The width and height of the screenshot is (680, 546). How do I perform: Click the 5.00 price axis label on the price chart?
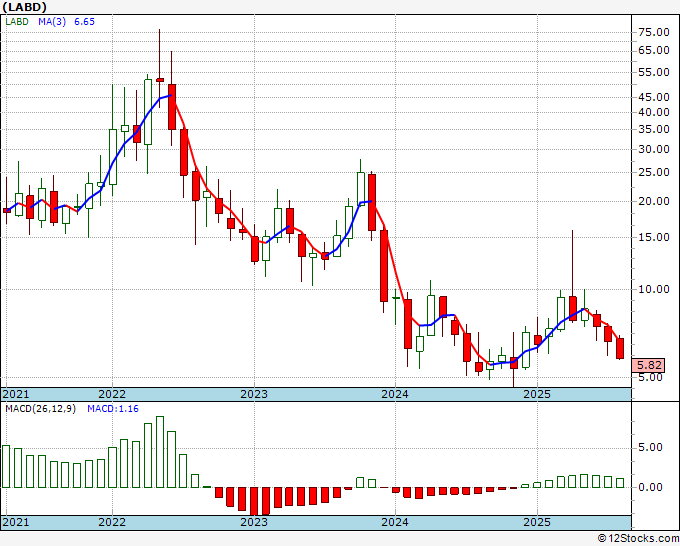click(x=651, y=377)
